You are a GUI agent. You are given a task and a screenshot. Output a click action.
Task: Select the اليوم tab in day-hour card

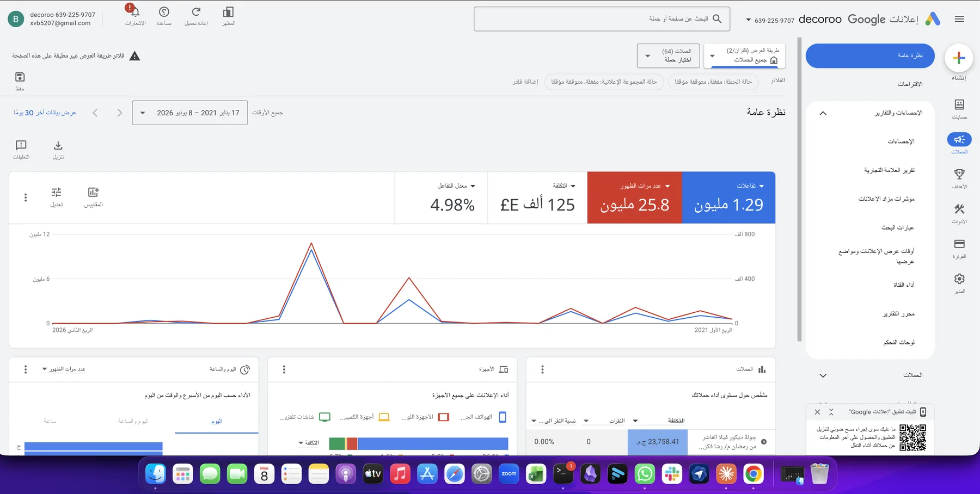coord(217,421)
